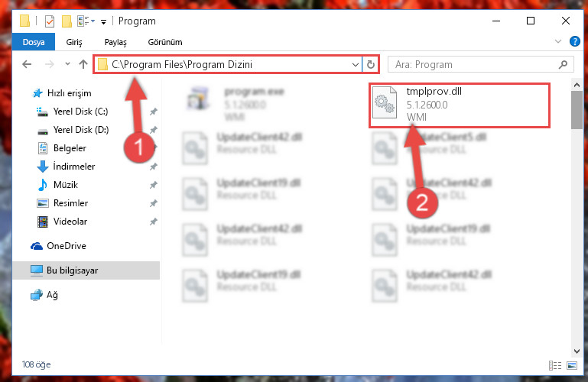Expand the address bar history dropdown

355,64
